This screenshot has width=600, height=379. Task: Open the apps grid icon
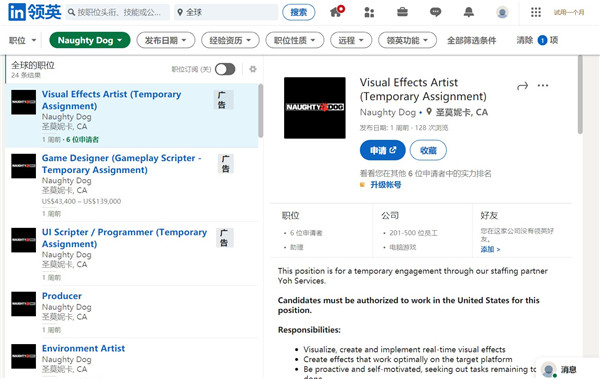(x=536, y=12)
